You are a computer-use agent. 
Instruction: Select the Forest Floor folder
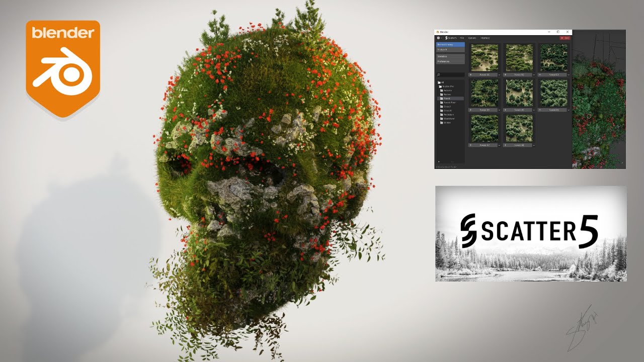click(448, 103)
